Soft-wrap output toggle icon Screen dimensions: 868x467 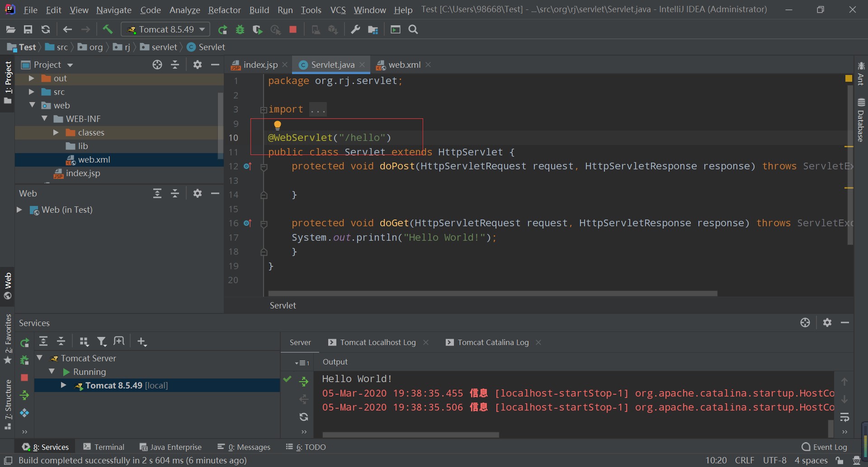pyautogui.click(x=844, y=417)
